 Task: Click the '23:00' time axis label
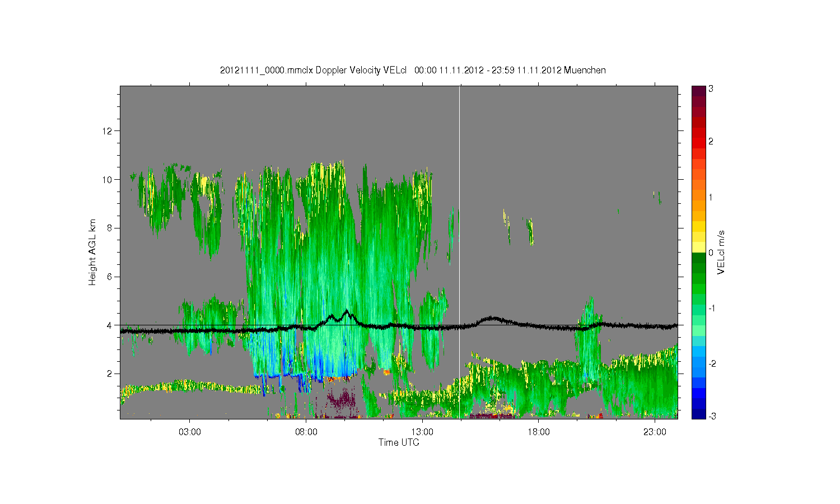[x=655, y=432]
